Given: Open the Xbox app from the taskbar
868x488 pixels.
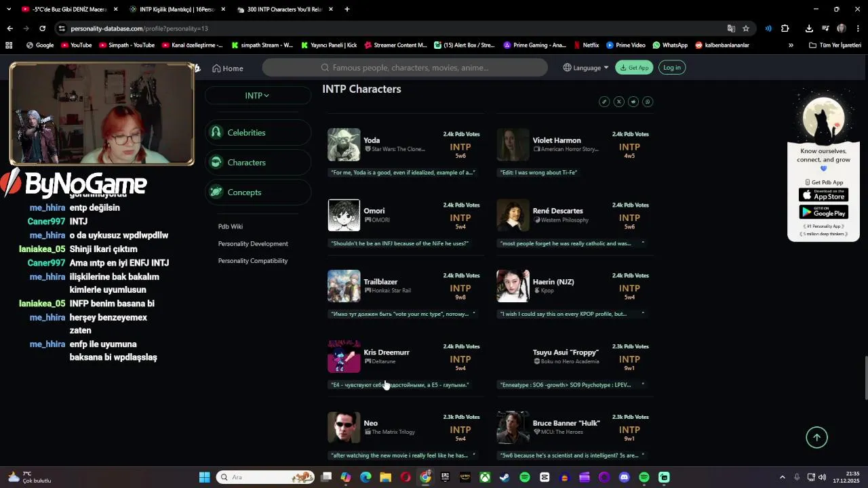Looking at the screenshot, I should coord(485,477).
